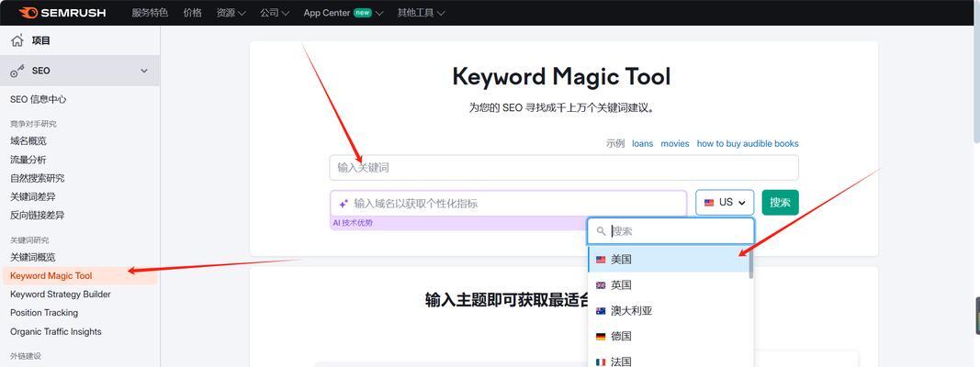Screen dimensions: 980x367
Task: Click the Australian flag next to 澳大利亚
Action: (601, 311)
